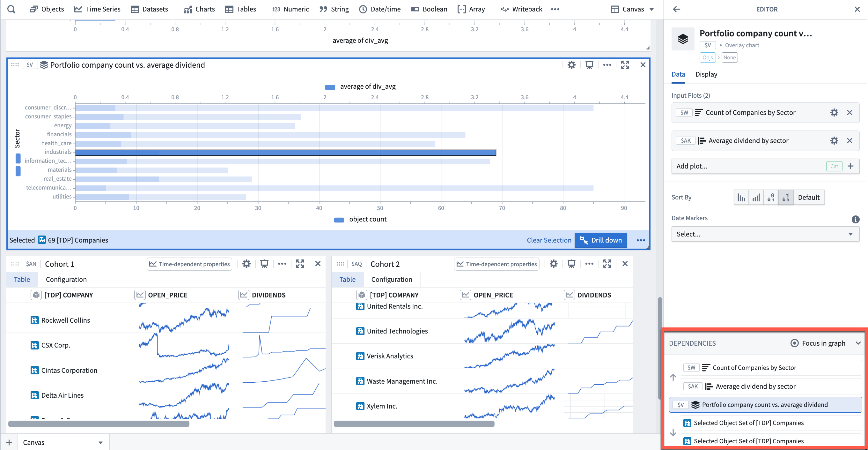Click the Drill down button
The width and height of the screenshot is (868, 450).
(x=600, y=240)
